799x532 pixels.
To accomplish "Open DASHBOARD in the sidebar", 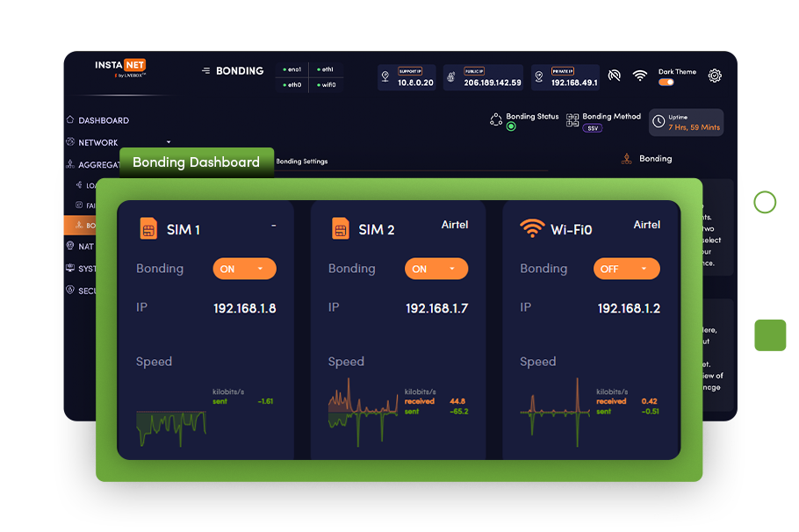I will (103, 120).
